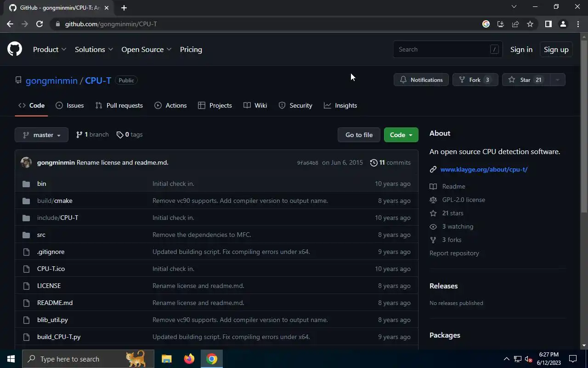
Task: Star the repository
Action: tap(526, 80)
